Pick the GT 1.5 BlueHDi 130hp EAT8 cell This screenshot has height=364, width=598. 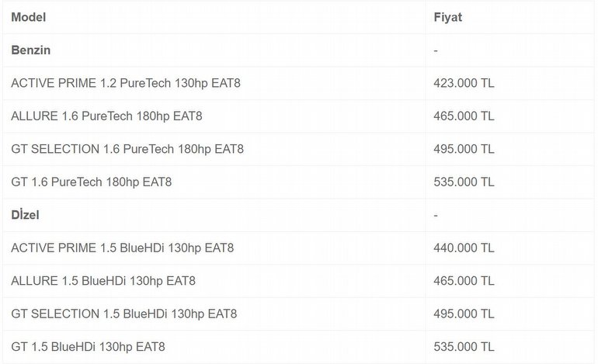[88, 346]
